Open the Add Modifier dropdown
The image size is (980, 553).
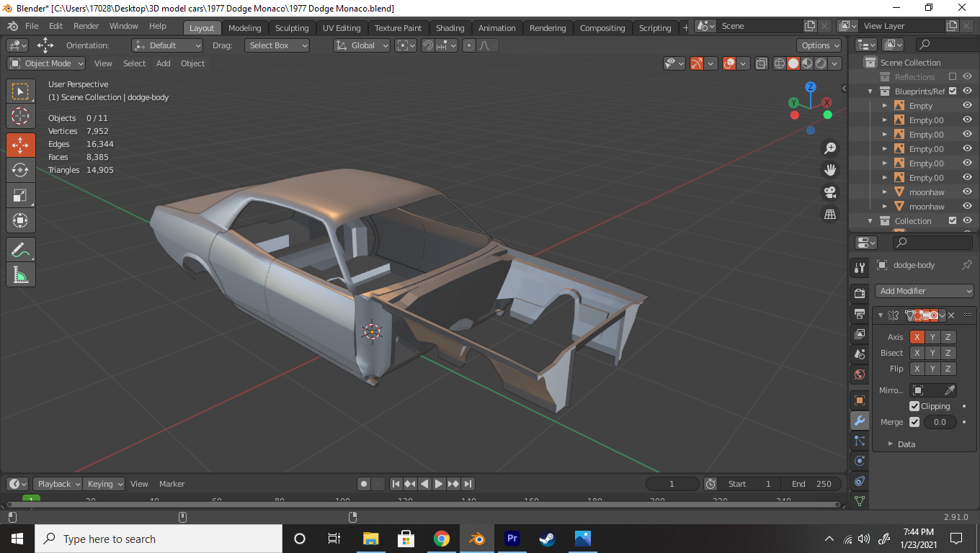(x=925, y=291)
